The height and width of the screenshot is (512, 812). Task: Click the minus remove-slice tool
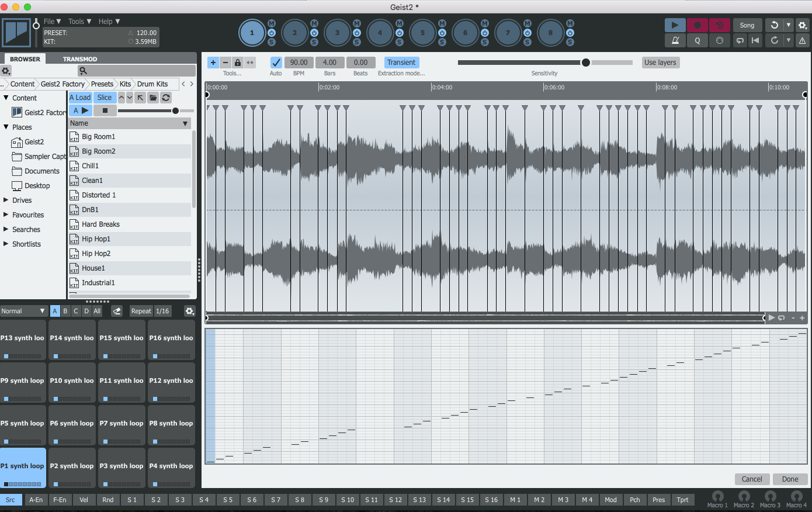[225, 63]
